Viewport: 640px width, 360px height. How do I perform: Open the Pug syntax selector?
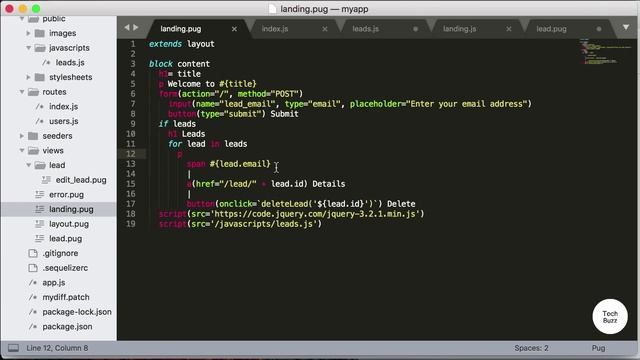coord(598,348)
